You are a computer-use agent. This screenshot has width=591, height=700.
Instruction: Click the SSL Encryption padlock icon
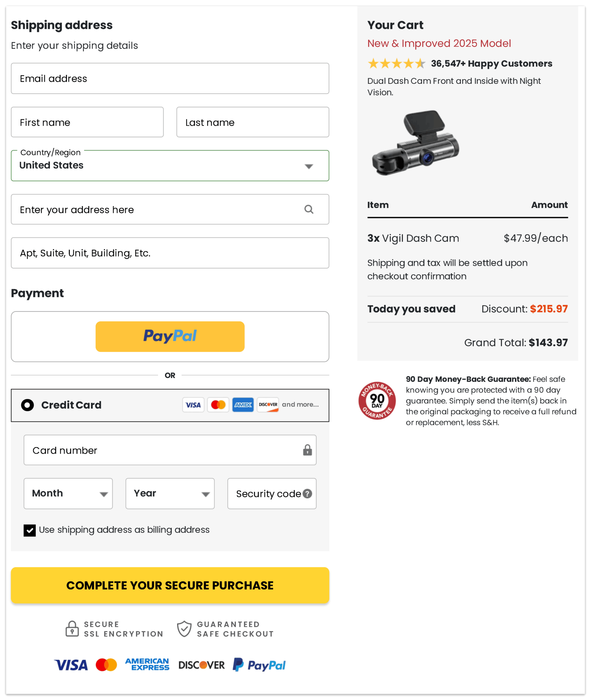72,628
